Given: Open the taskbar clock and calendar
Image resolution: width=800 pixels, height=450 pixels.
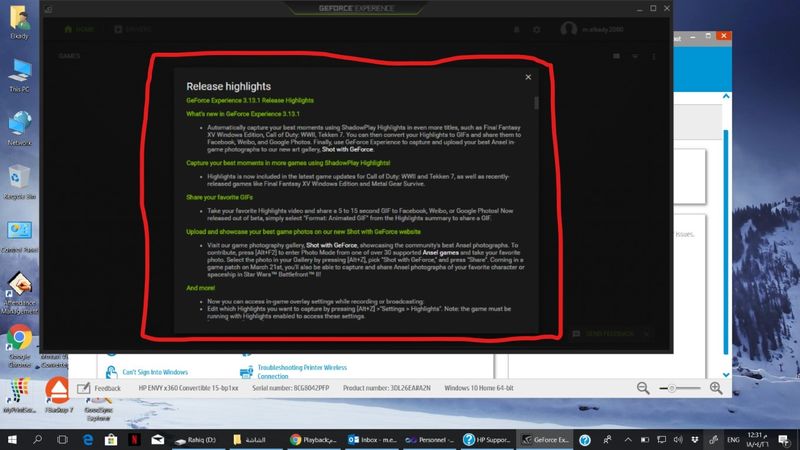Looking at the screenshot, I should point(757,439).
